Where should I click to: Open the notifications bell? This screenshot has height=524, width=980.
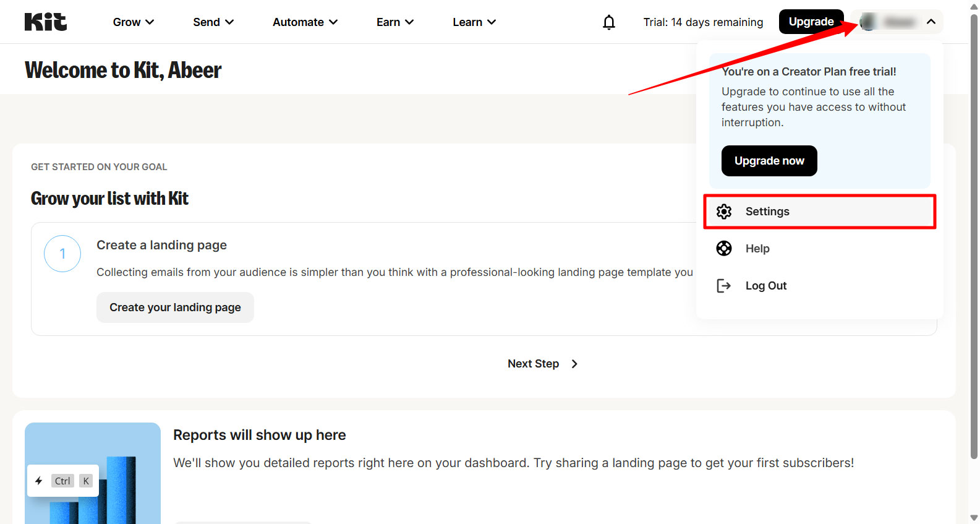pos(609,22)
